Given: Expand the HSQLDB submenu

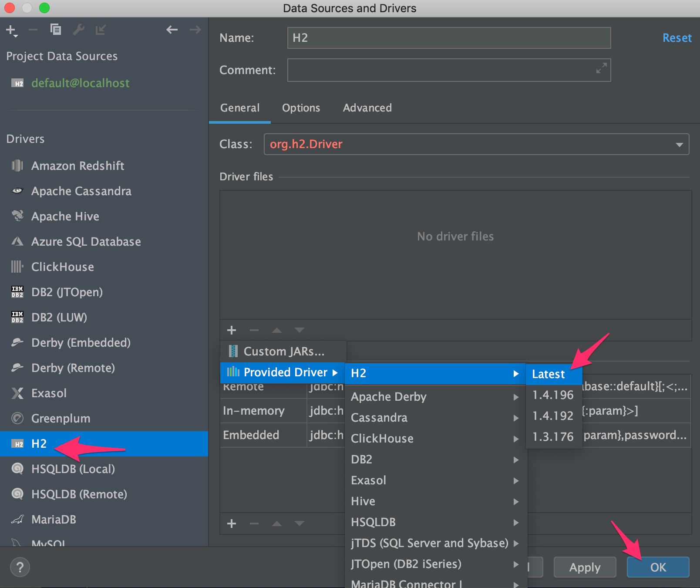Looking at the screenshot, I should [x=436, y=522].
